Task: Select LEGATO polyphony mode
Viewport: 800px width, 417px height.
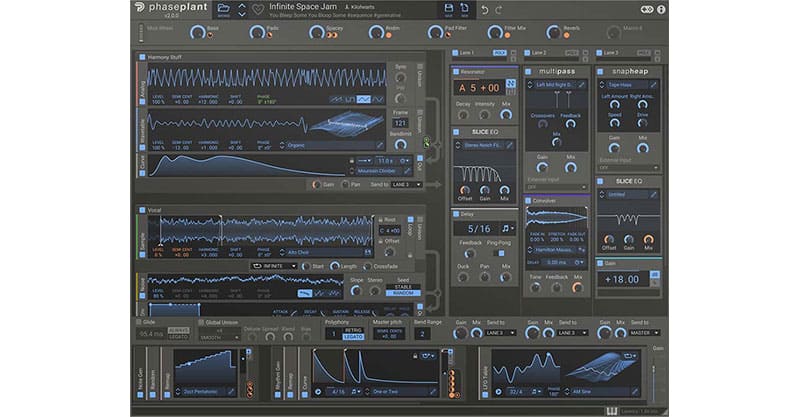Action: pyautogui.click(x=353, y=337)
